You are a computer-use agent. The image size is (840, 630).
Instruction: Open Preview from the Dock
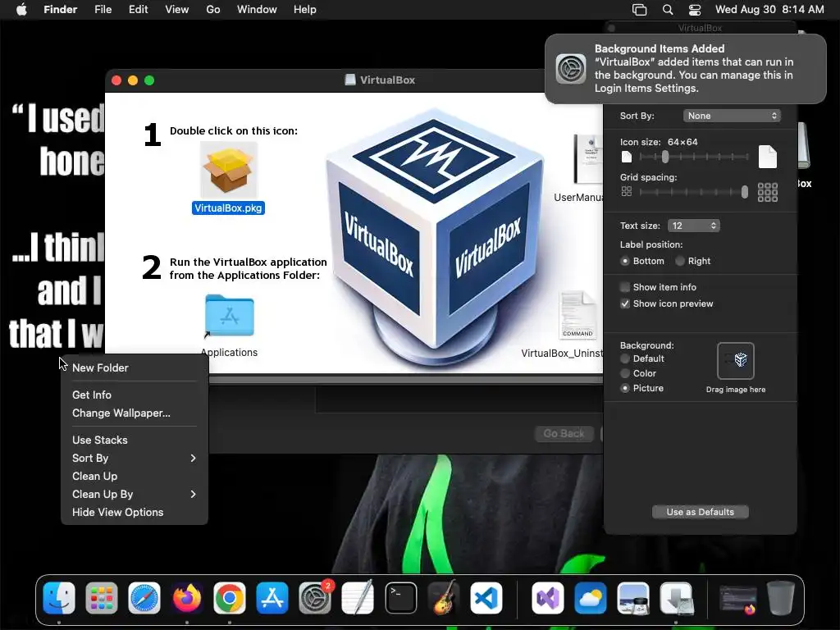point(633,598)
